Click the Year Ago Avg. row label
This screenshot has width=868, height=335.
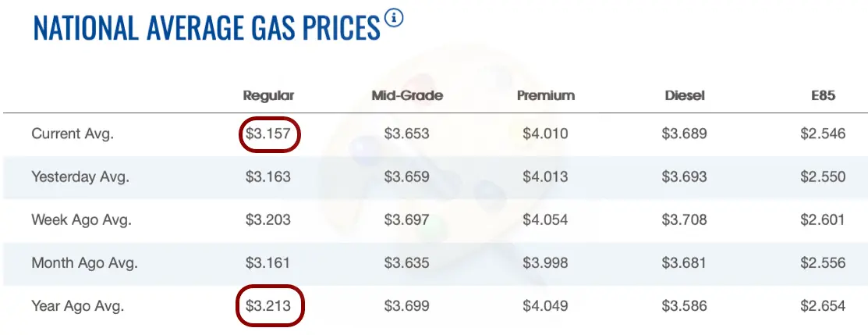78,305
